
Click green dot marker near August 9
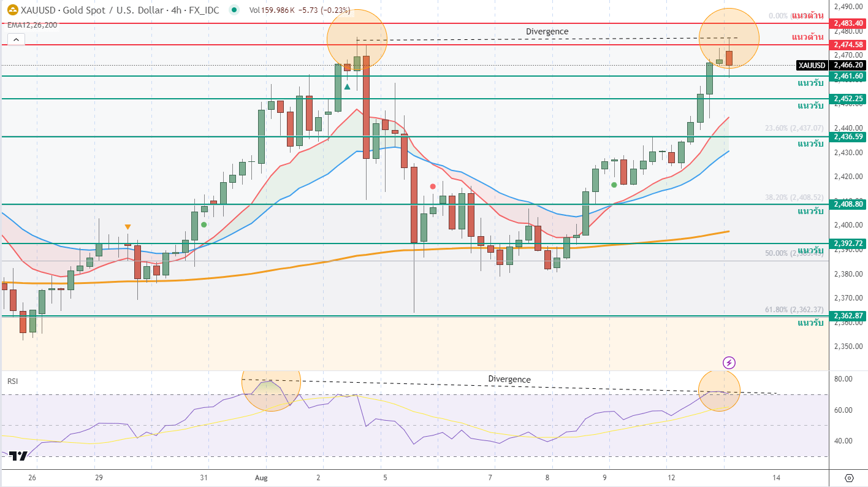pyautogui.click(x=614, y=184)
